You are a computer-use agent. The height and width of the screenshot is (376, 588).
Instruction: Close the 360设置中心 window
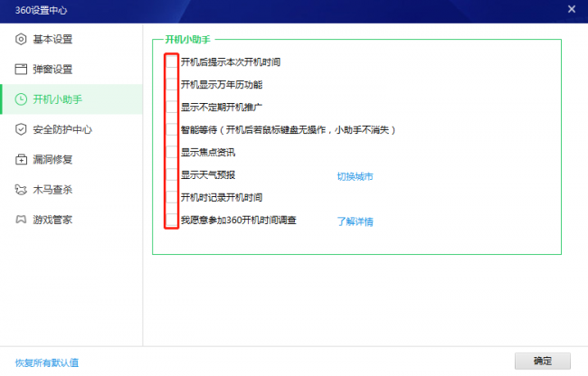pyautogui.click(x=572, y=9)
